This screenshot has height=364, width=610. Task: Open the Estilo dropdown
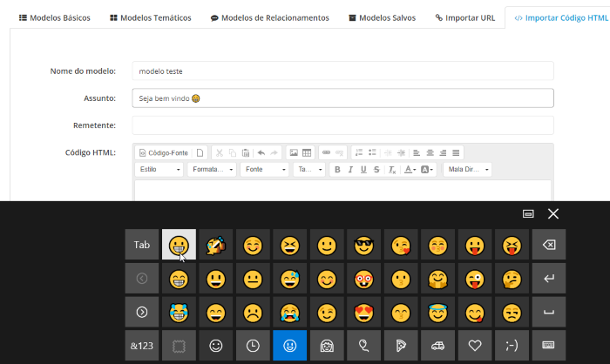coord(159,170)
